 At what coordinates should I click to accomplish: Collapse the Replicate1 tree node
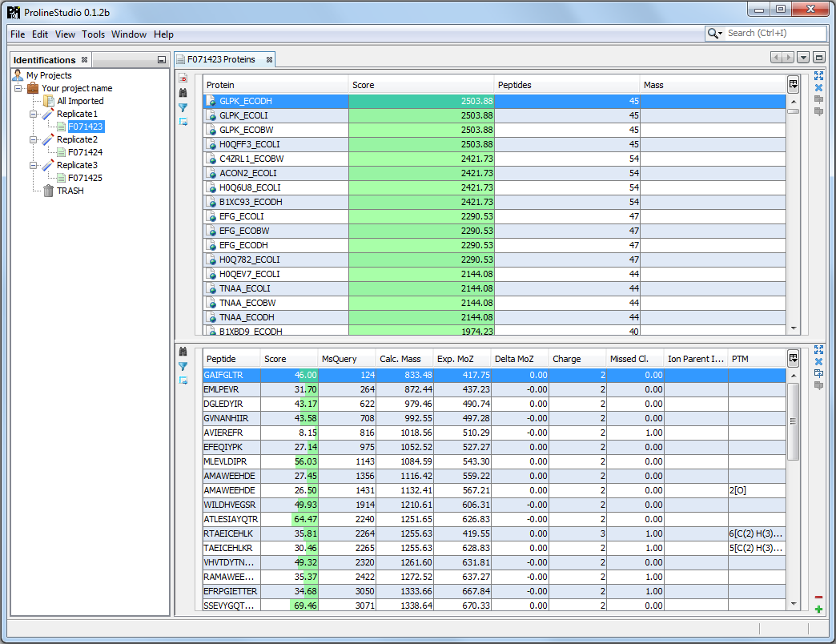(x=34, y=114)
